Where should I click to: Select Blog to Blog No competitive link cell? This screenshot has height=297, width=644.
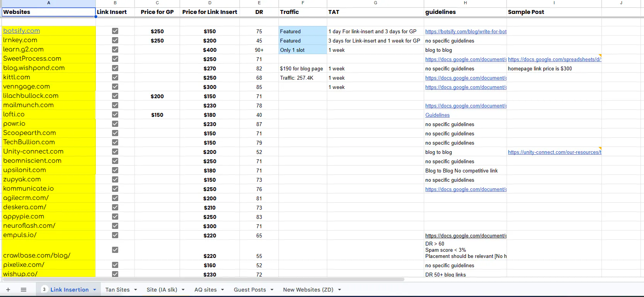pos(465,171)
